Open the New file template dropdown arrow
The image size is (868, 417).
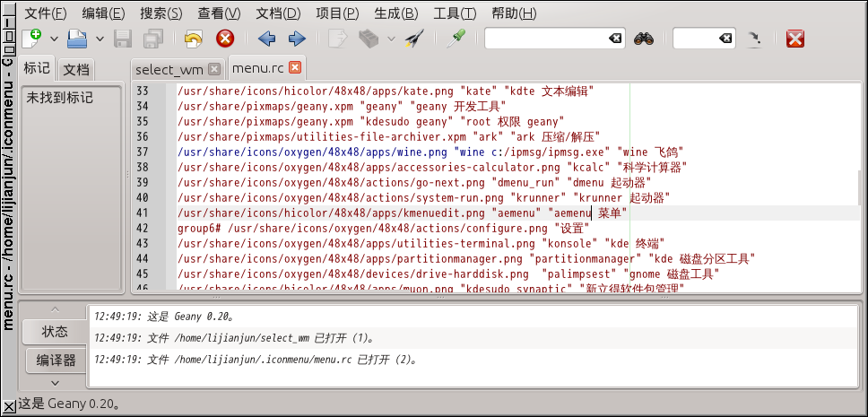(x=54, y=39)
